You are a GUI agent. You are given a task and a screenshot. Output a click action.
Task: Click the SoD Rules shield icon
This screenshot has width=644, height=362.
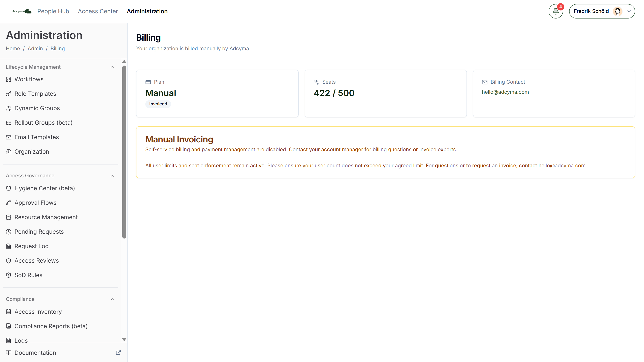tap(8, 275)
